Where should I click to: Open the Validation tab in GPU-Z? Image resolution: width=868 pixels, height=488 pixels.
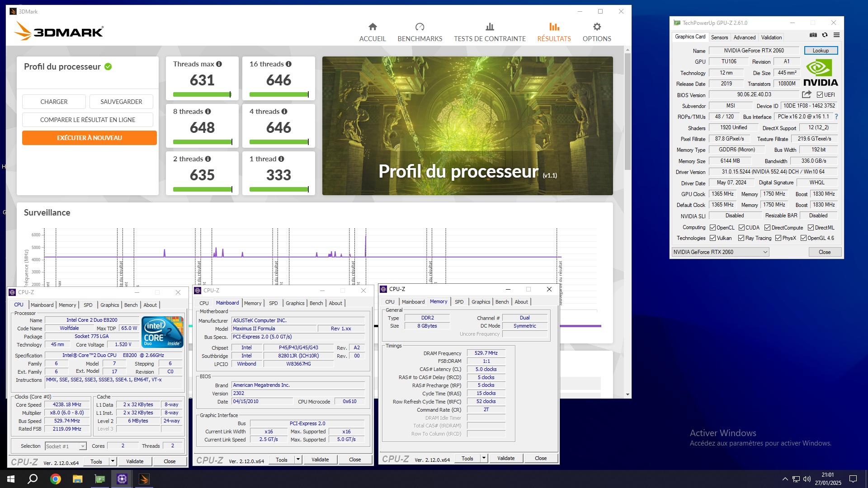click(771, 38)
